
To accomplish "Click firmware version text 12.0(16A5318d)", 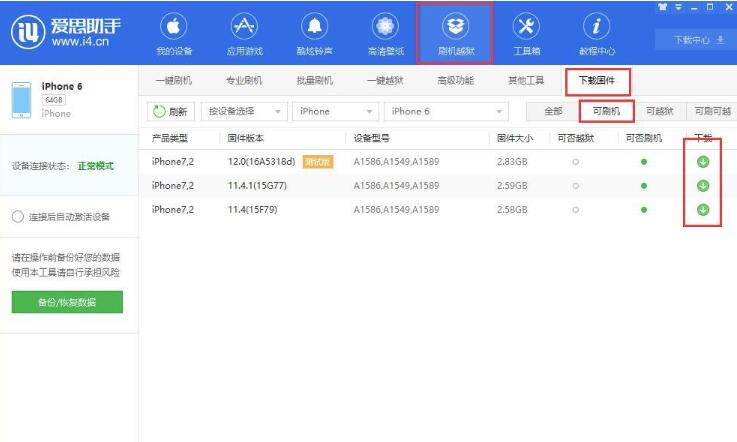I will point(261,162).
